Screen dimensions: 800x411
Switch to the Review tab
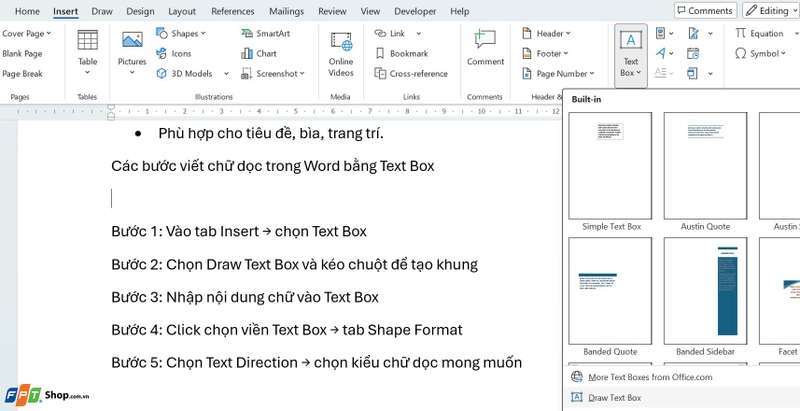pos(332,11)
